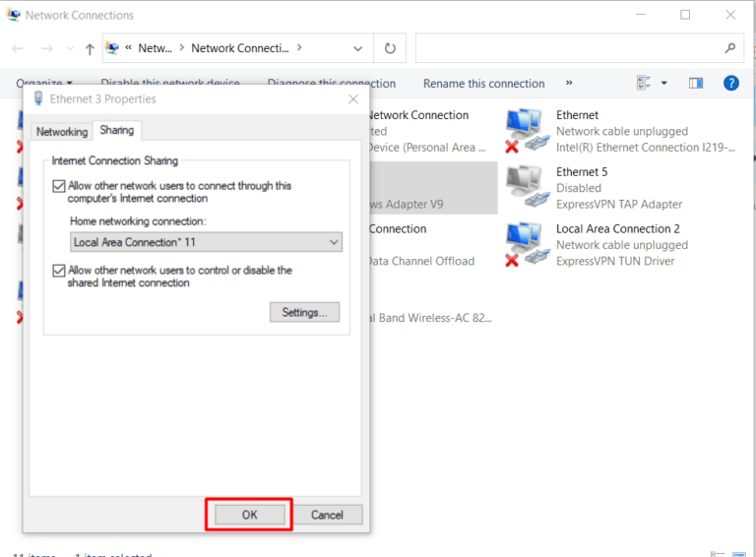Click Device (Personal Area ... text
Screen dimensions: 756x557
pos(428,148)
